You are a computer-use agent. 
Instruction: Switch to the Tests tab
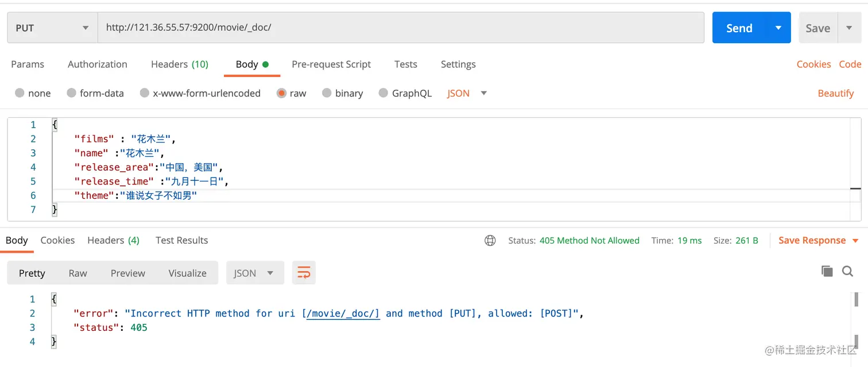pyautogui.click(x=406, y=64)
